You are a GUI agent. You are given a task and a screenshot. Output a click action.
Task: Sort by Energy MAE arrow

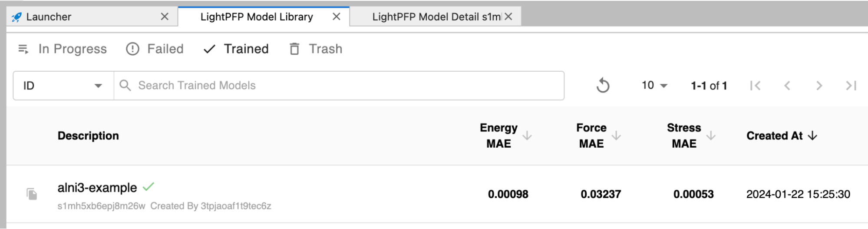pos(527,136)
